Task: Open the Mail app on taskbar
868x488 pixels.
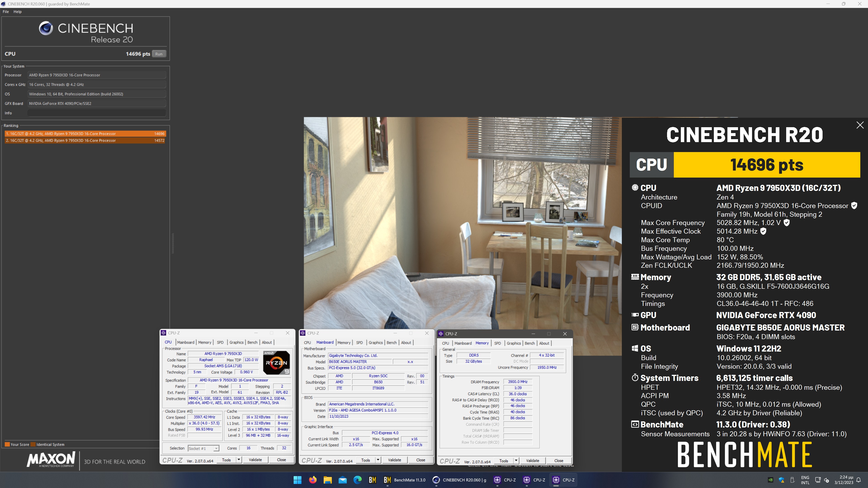Action: 343,480
